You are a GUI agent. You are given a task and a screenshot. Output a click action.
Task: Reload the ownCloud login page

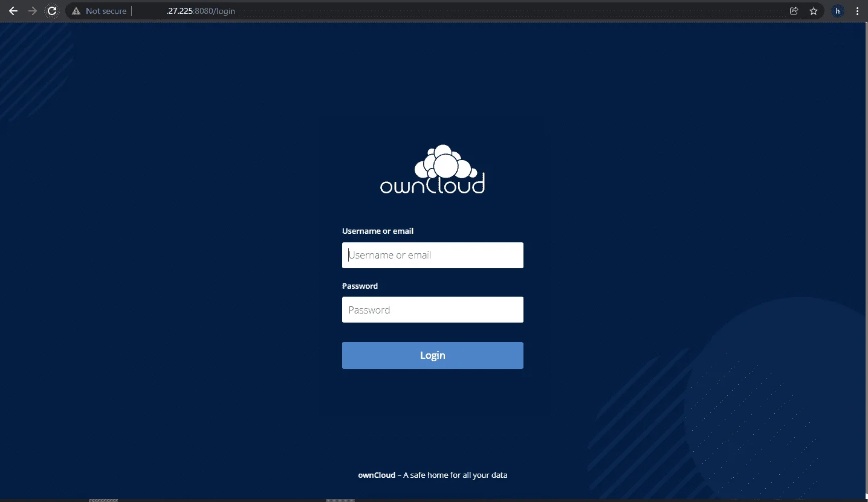tap(52, 11)
